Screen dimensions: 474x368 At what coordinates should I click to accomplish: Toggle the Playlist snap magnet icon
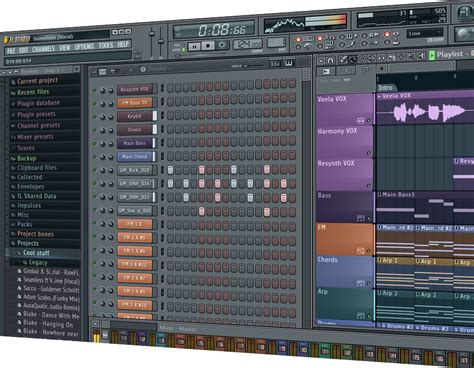coord(330,60)
